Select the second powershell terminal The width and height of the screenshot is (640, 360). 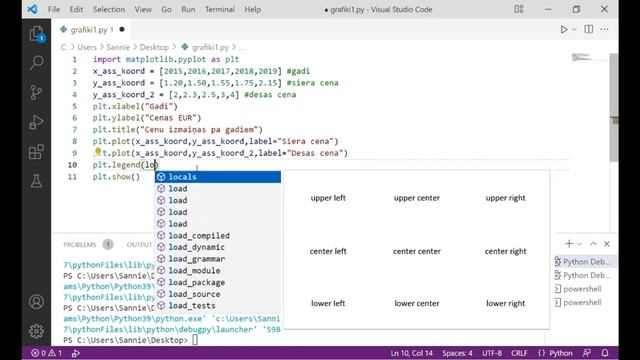[x=583, y=302]
